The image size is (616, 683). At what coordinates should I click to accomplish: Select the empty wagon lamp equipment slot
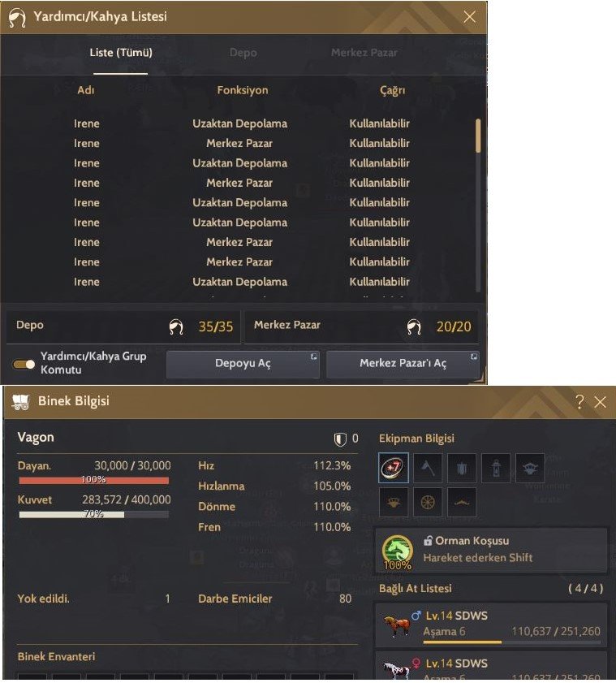[x=496, y=468]
